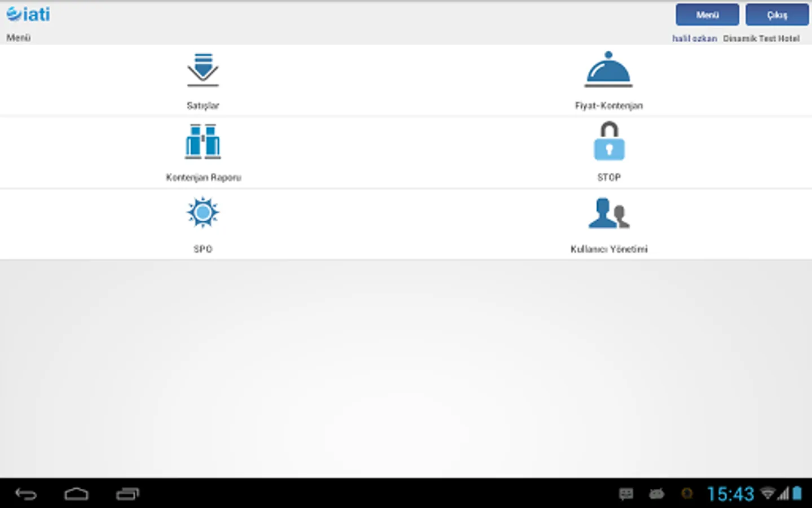Tap the orange circle notification icon
Image resolution: width=812 pixels, height=508 pixels.
point(687,494)
